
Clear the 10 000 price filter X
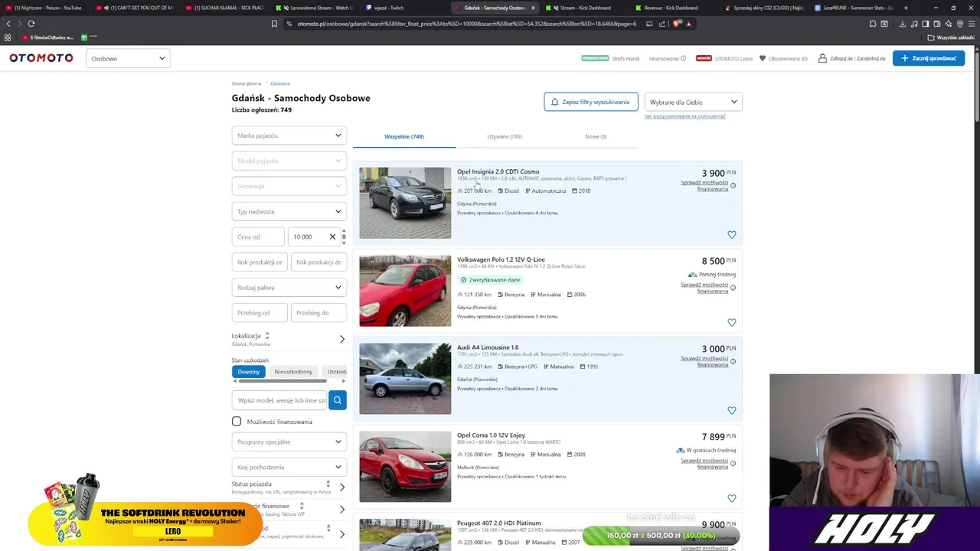coord(332,237)
